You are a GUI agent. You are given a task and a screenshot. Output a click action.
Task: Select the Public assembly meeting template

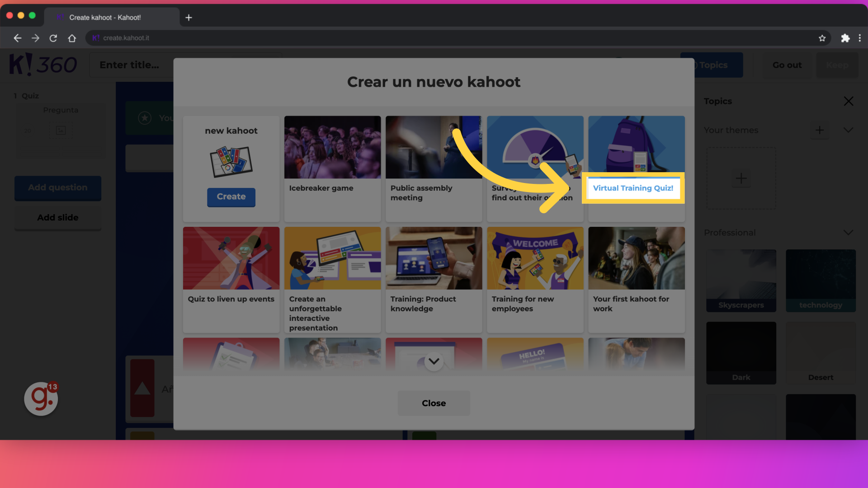tap(434, 169)
